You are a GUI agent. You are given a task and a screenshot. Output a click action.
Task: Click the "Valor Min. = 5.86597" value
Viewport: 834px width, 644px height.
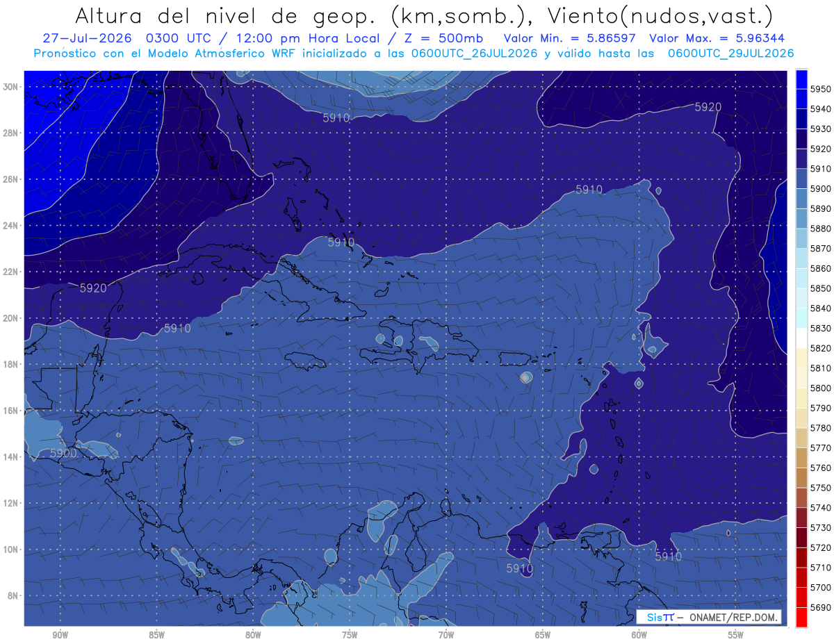click(x=570, y=38)
